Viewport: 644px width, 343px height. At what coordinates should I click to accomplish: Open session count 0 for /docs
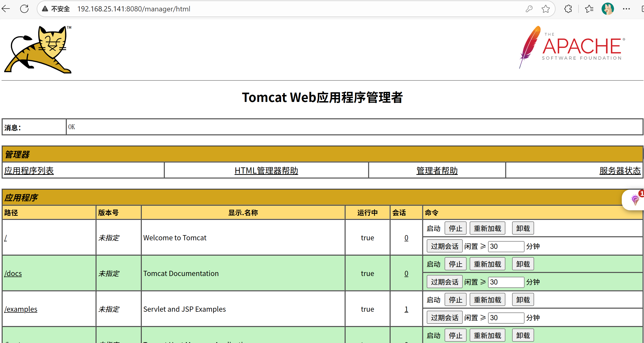[406, 273]
